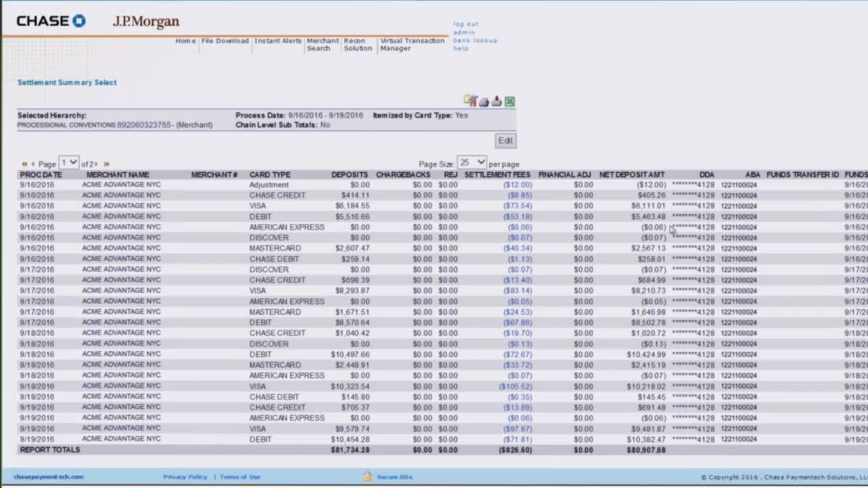The height and width of the screenshot is (488, 868).
Task: Open settlement fee ($12.00) link
Action: (517, 185)
